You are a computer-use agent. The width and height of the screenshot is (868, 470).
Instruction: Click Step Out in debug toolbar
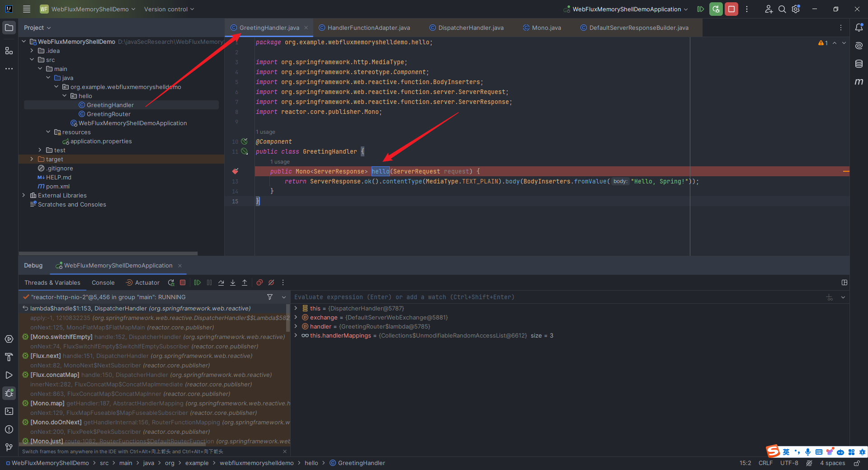pos(245,282)
